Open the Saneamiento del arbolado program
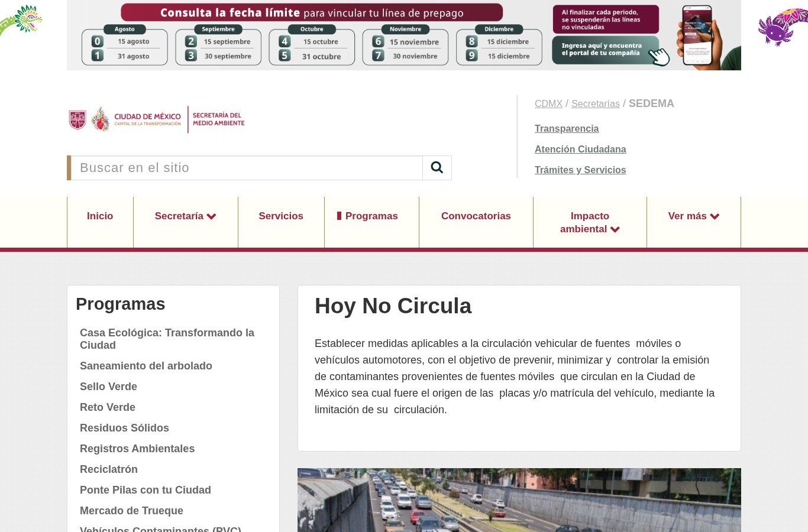Screen dimensions: 808x532 tap(146, 366)
